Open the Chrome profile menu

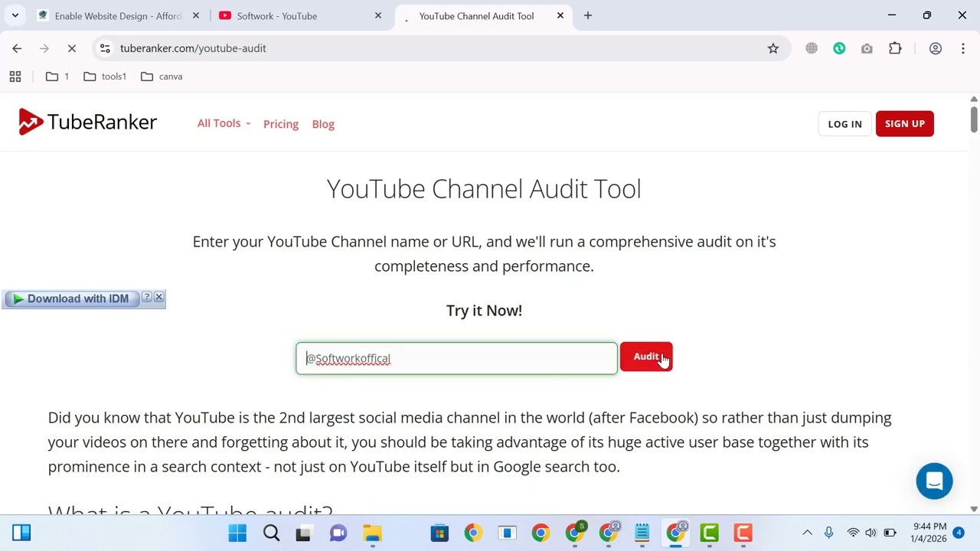tap(935, 48)
